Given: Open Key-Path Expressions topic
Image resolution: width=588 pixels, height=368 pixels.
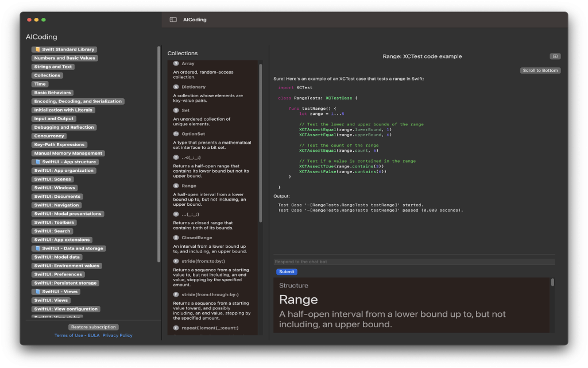Looking at the screenshot, I should [x=59, y=144].
